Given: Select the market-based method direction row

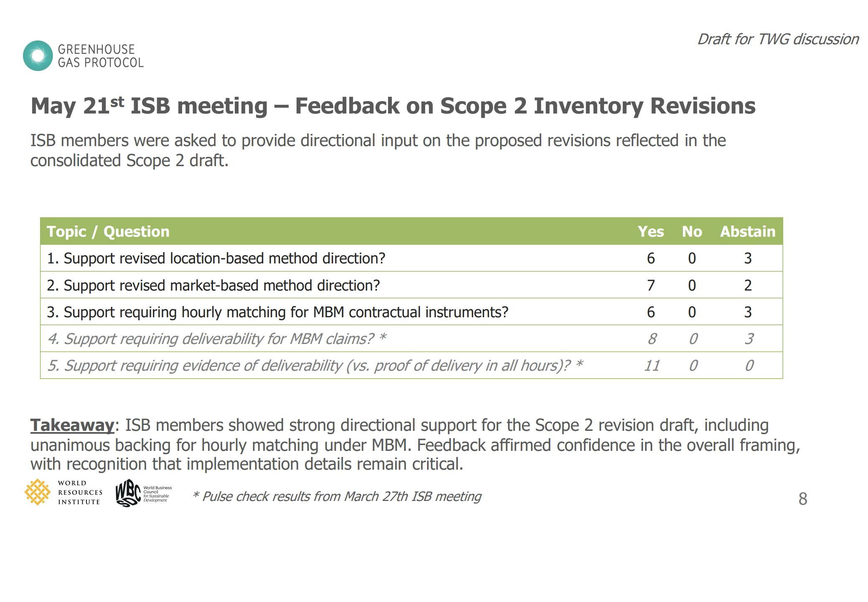Looking at the screenshot, I should (x=213, y=286).
